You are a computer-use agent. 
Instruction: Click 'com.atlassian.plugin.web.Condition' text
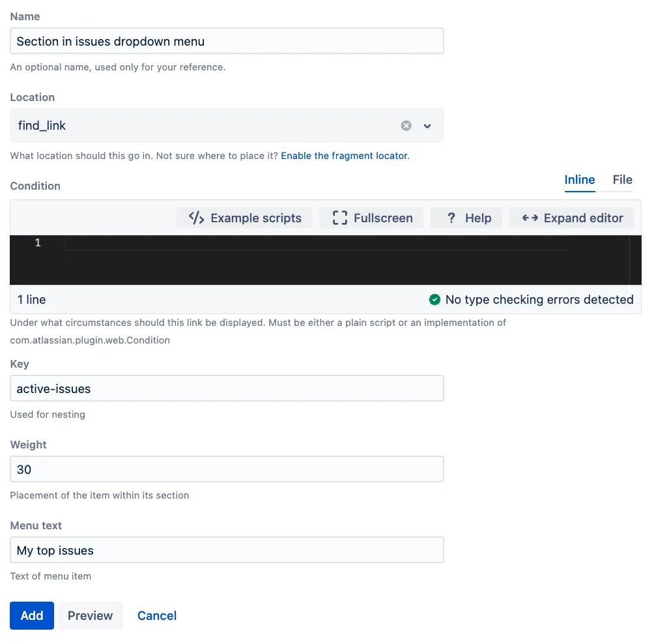(x=90, y=340)
